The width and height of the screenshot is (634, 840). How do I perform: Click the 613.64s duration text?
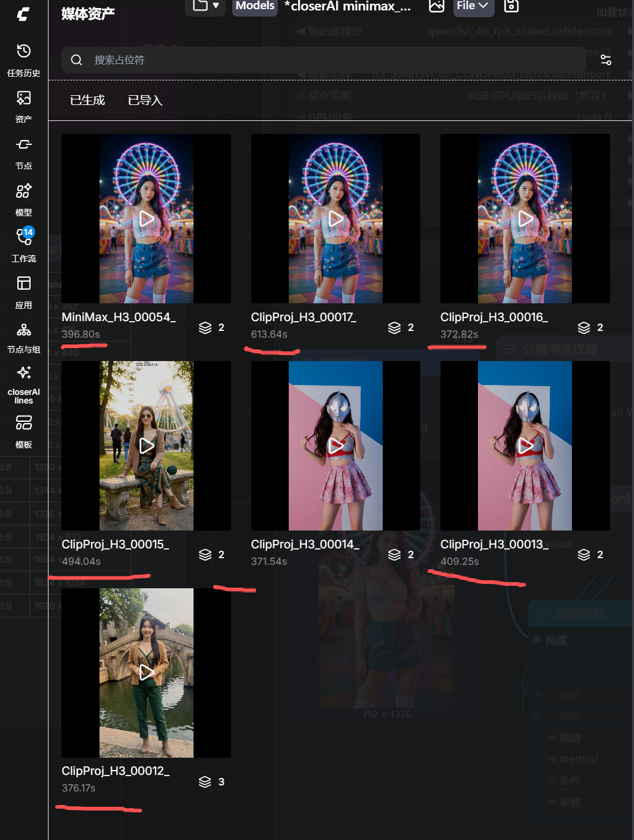pyautogui.click(x=269, y=335)
